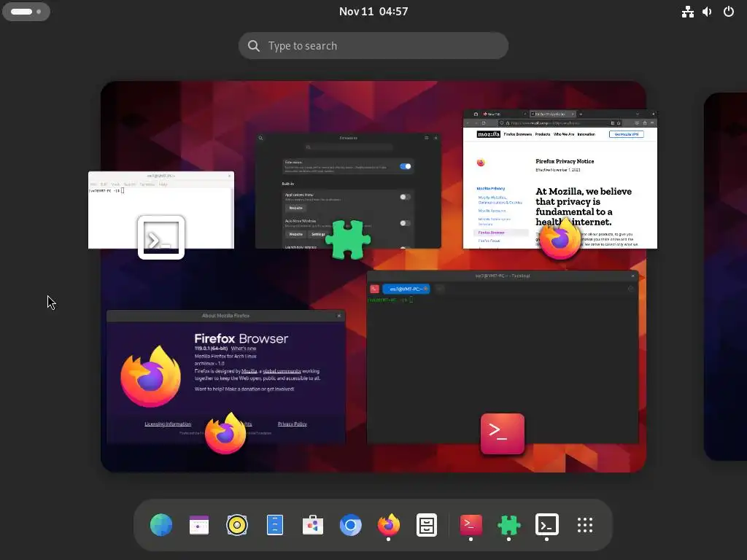Click red terminal icon in the dock

(x=471, y=525)
